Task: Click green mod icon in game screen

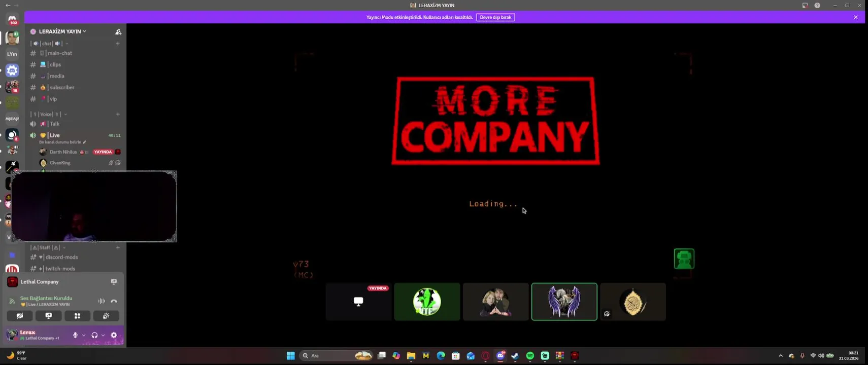Action: [684, 259]
